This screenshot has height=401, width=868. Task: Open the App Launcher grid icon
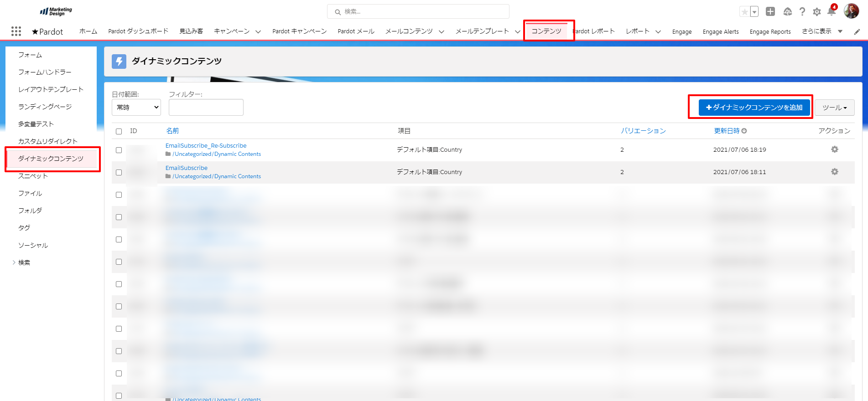click(x=16, y=31)
